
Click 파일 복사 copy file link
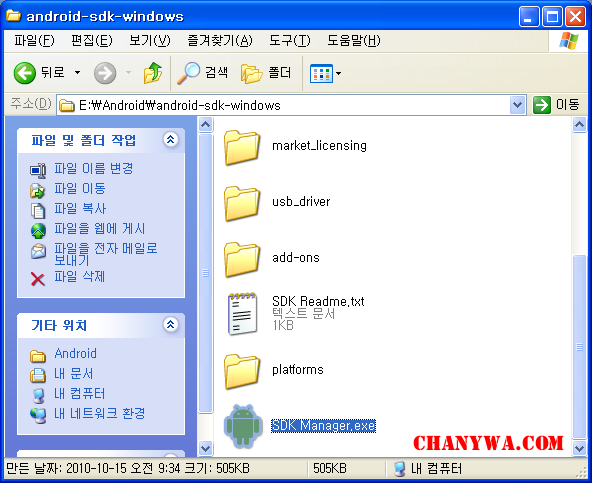(x=80, y=208)
